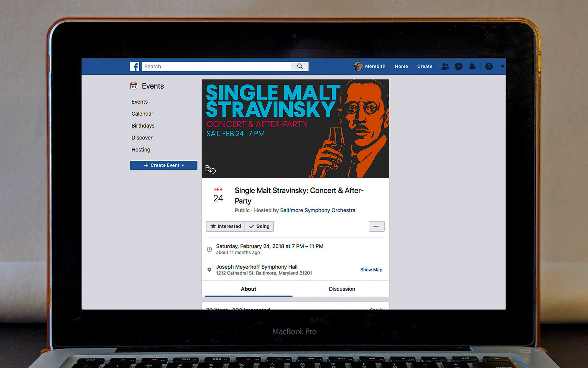Viewport: 588px width, 368px height.
Task: Select Discover in the left sidebar
Action: pos(142,138)
